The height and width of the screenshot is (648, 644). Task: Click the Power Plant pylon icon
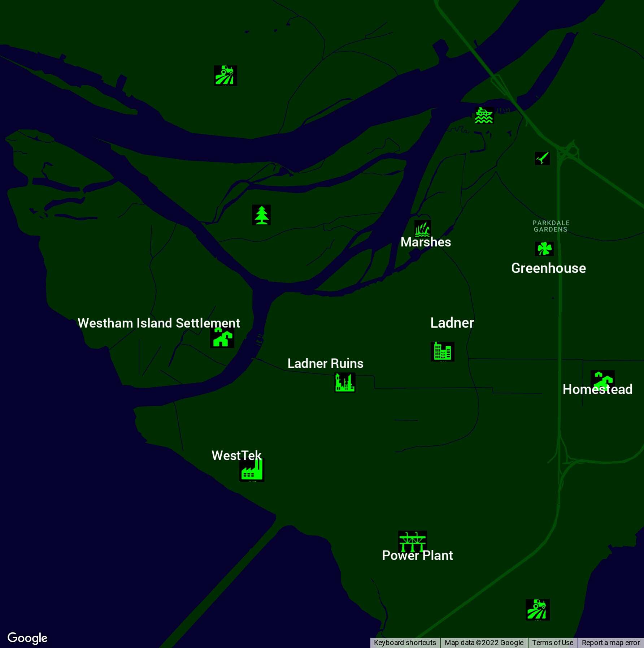coord(412,541)
